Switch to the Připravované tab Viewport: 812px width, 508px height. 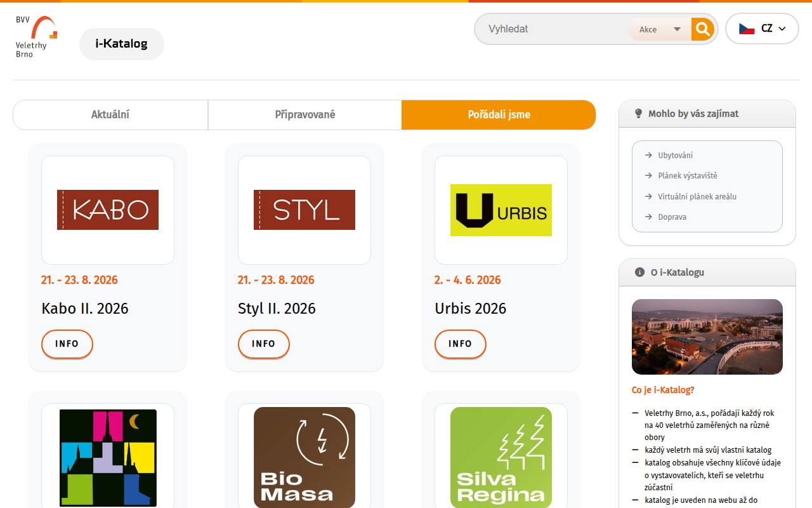click(305, 115)
